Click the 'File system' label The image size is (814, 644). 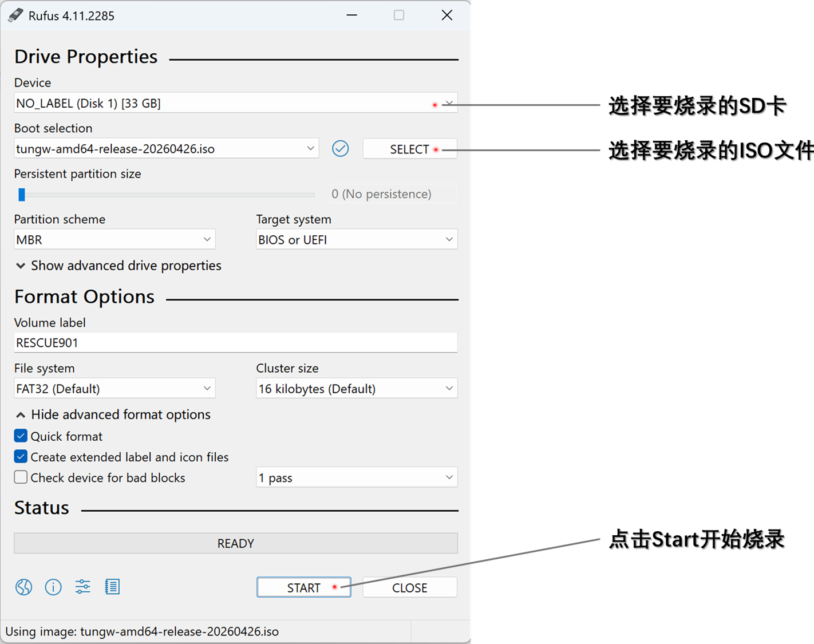45,368
